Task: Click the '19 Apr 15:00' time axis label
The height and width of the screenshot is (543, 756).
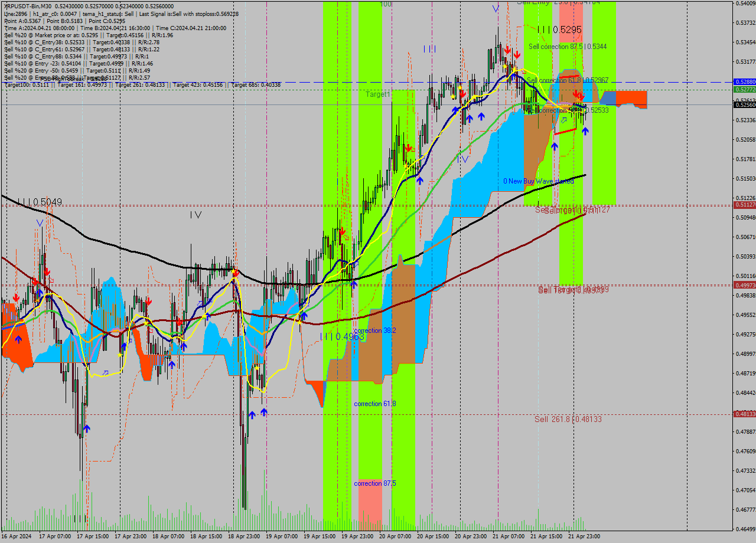Action: [x=319, y=537]
